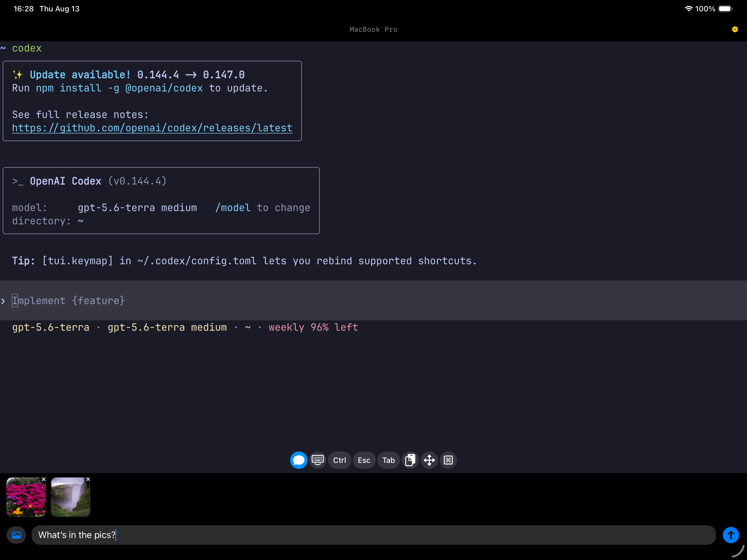Click the directory: ~ line

(48, 221)
